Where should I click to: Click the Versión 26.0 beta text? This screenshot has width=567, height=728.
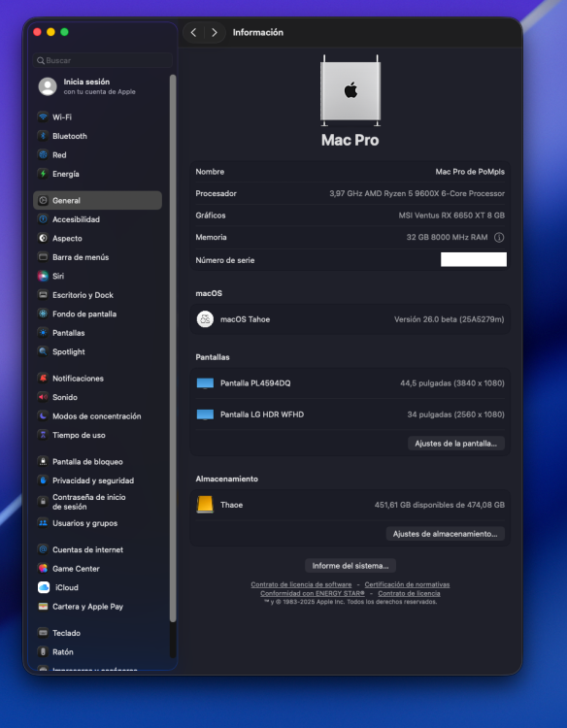pyautogui.click(x=450, y=319)
